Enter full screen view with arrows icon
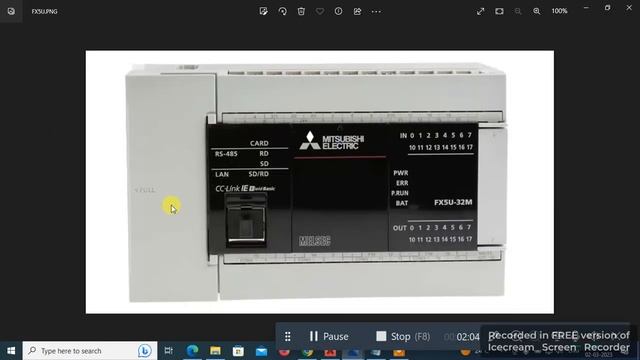This screenshot has height=360, width=640. 480,11
